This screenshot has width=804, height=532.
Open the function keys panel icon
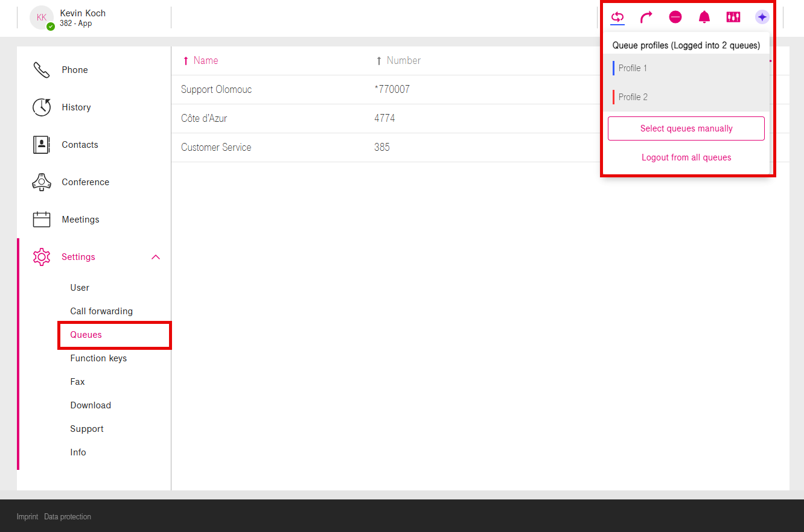[x=733, y=17]
